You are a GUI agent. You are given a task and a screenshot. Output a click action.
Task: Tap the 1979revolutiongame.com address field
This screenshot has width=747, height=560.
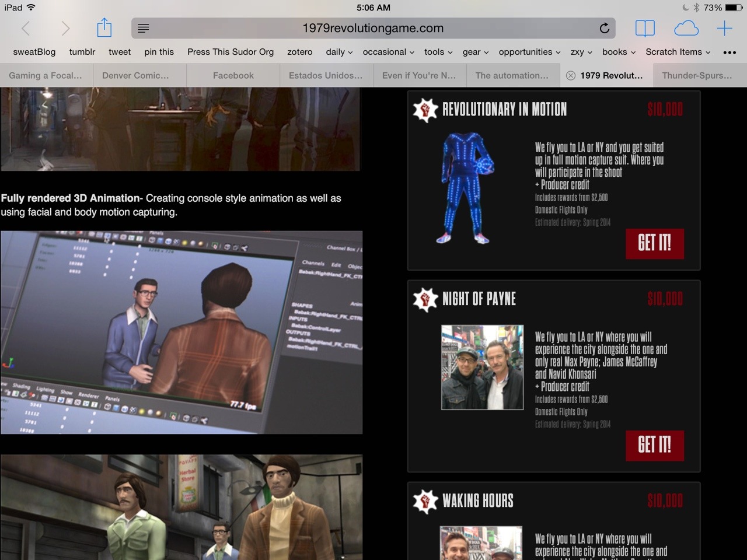[373, 28]
